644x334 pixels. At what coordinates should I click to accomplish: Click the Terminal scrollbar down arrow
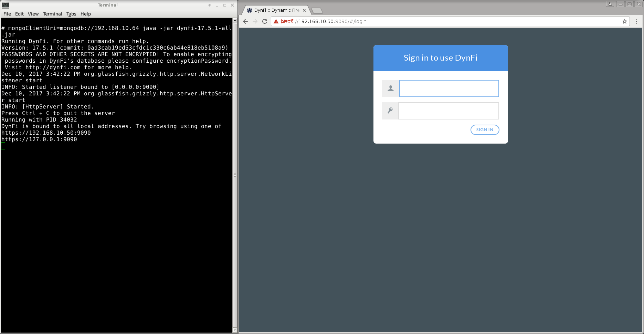[x=235, y=330]
